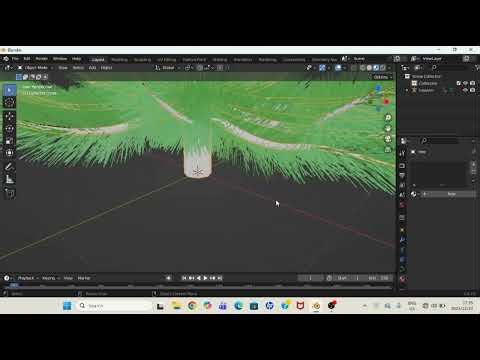
Task: Open browse material dropdown beside New
Action: tap(414, 194)
